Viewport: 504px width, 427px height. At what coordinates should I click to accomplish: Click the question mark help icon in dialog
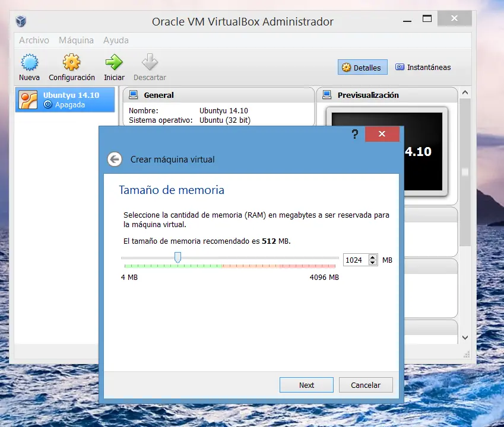(x=355, y=134)
